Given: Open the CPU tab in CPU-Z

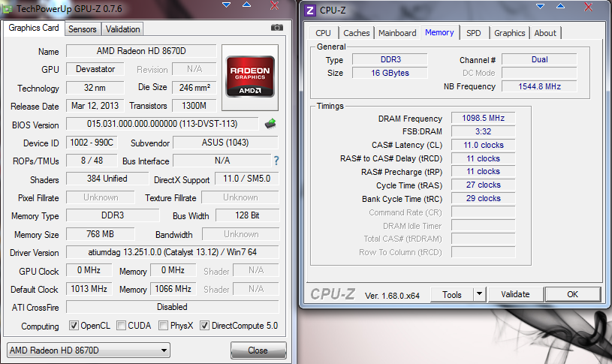Looking at the screenshot, I should click(x=323, y=33).
